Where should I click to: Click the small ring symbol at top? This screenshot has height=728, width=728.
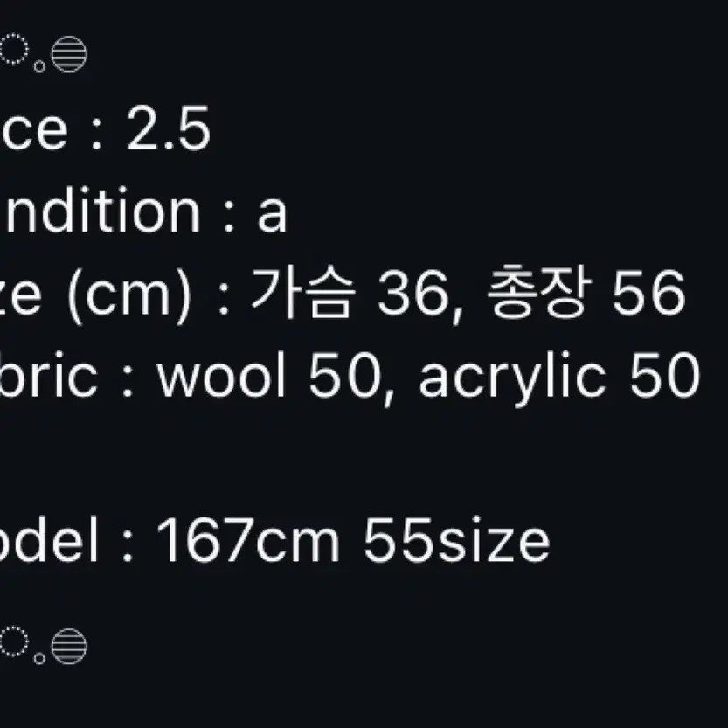coord(39,66)
